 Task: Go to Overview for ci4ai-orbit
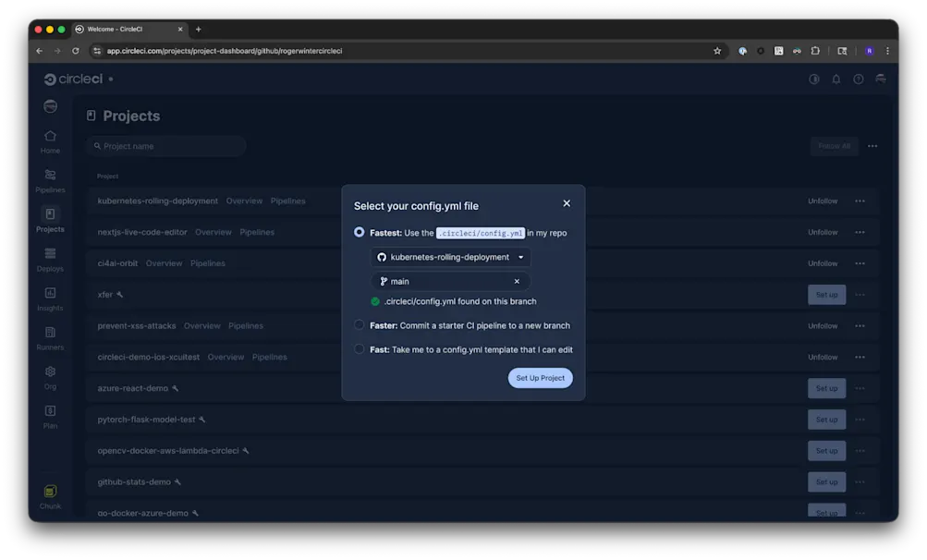click(165, 262)
